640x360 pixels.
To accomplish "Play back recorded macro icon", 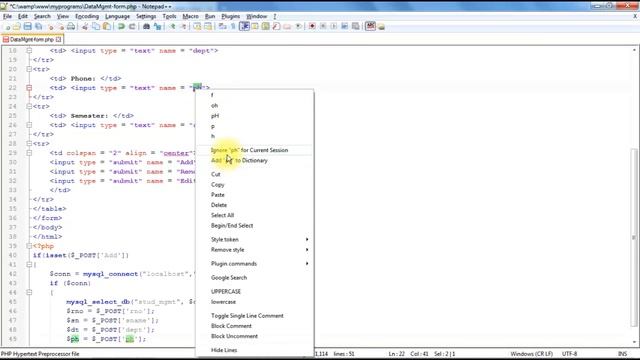I will 333,27.
